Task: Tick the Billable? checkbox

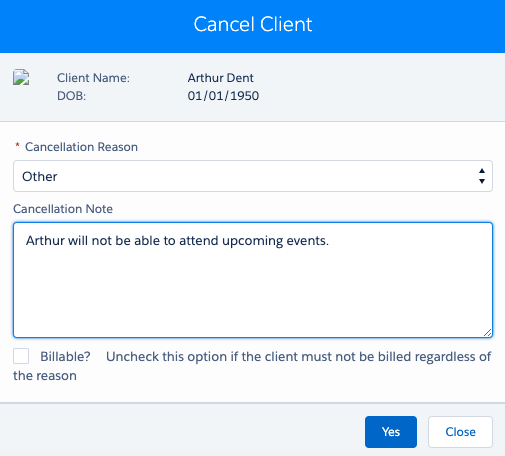Action: point(21,356)
